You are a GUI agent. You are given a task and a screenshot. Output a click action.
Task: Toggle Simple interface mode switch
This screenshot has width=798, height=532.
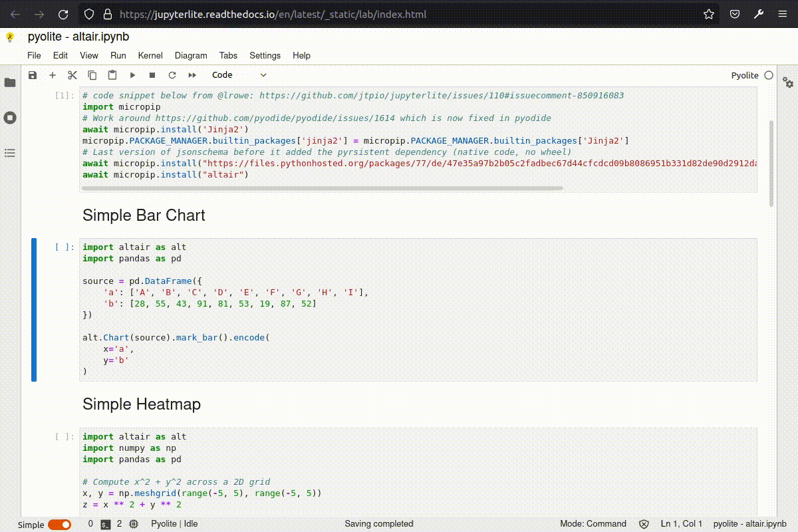point(59,525)
